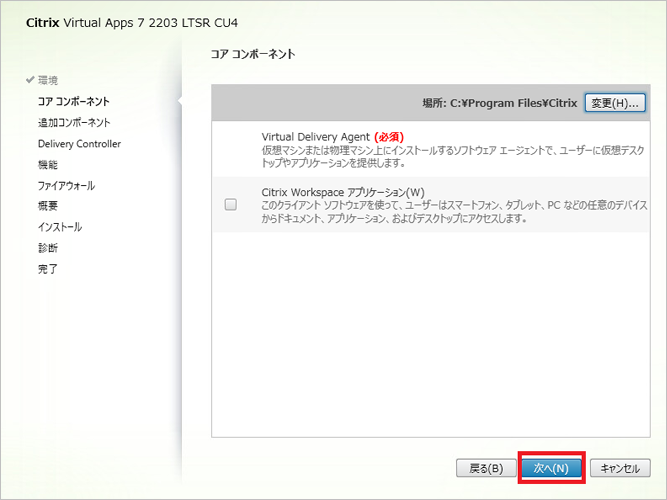This screenshot has width=667, height=500.
Task: Open インストール step in the sidebar
Action: [60, 227]
